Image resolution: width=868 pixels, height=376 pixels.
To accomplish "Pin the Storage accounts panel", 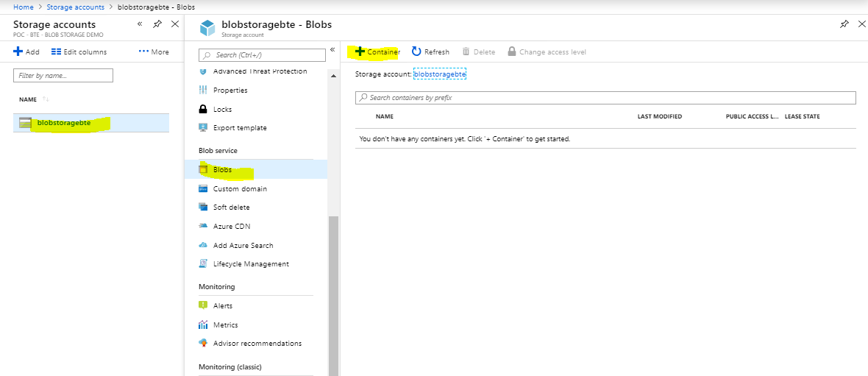I will click(x=157, y=24).
